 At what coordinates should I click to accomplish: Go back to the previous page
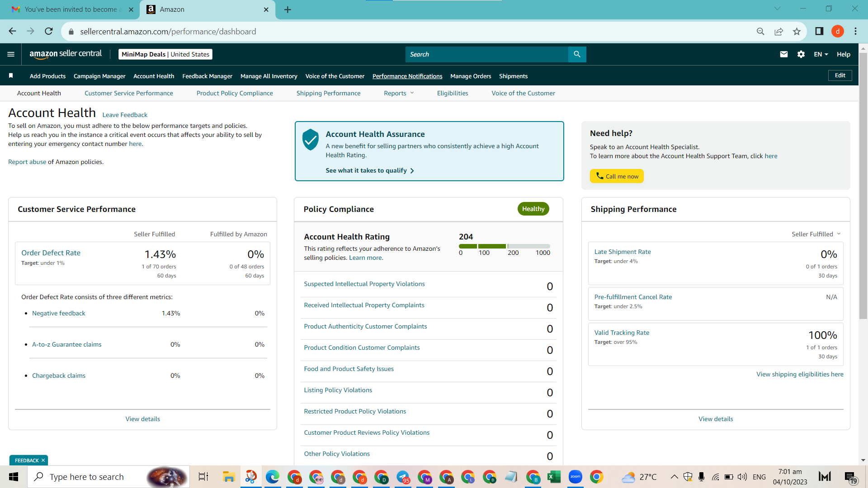coord(12,31)
